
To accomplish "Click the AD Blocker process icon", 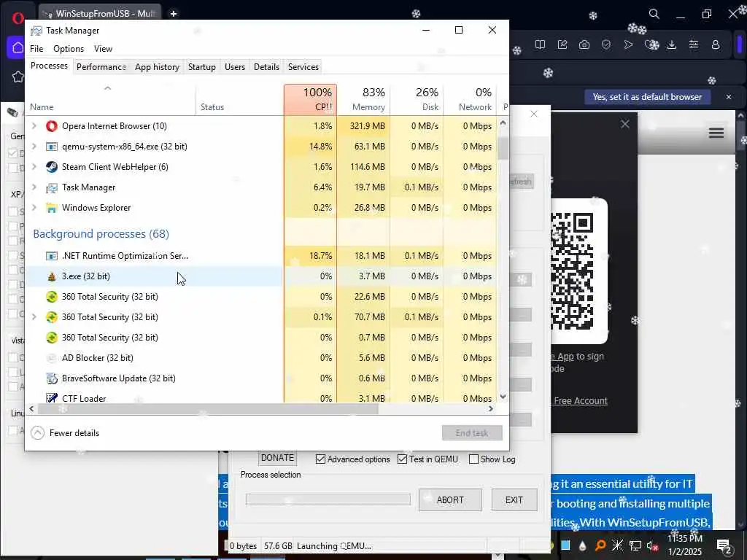I will (x=52, y=358).
